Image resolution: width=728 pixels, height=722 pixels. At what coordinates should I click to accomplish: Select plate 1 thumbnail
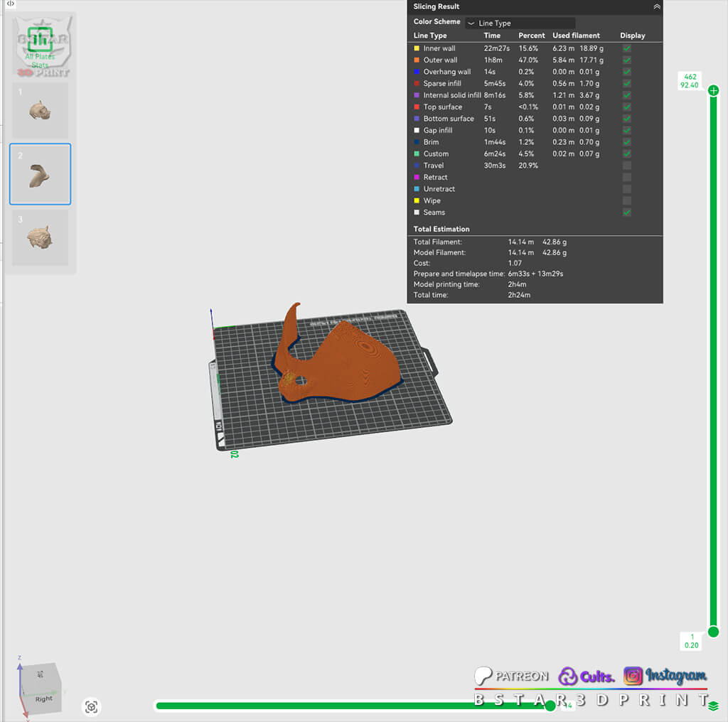click(x=41, y=110)
